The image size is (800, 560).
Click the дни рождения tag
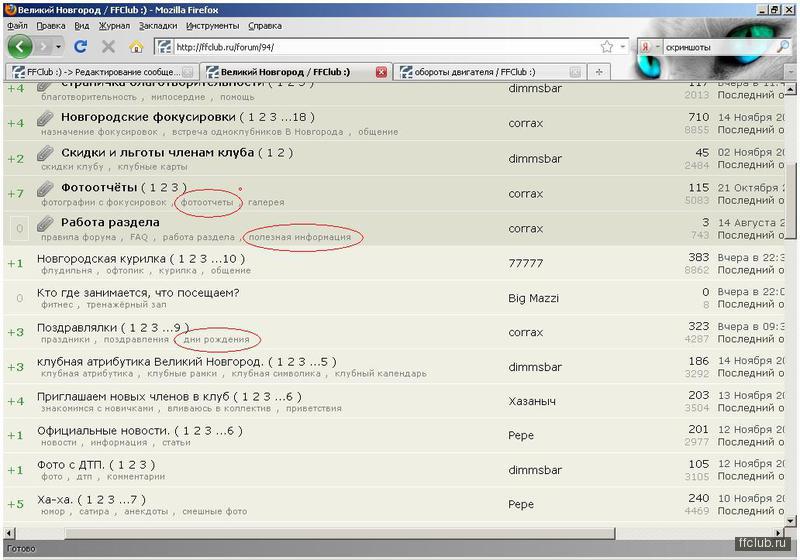216,340
